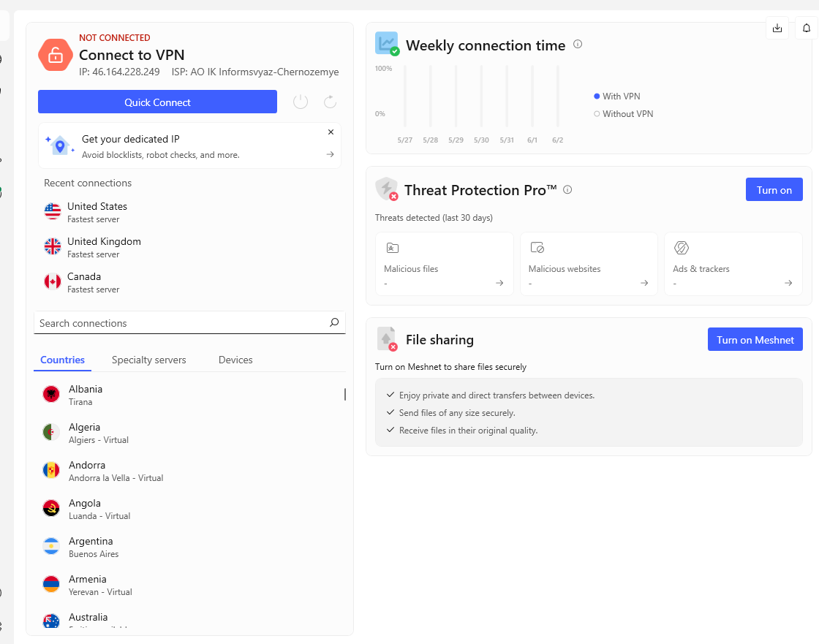Click File sharing document icon
The image size is (819, 644).
coord(387,339)
